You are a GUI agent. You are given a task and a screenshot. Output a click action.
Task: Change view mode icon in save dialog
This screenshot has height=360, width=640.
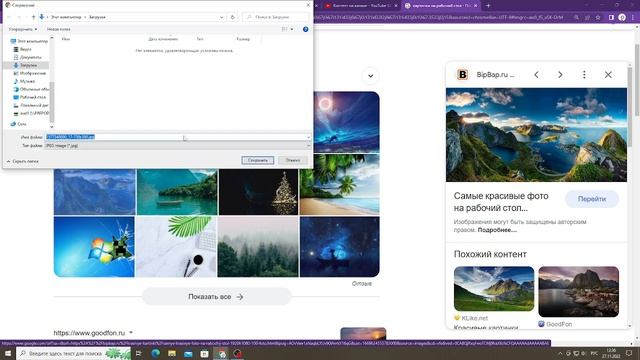click(x=284, y=29)
